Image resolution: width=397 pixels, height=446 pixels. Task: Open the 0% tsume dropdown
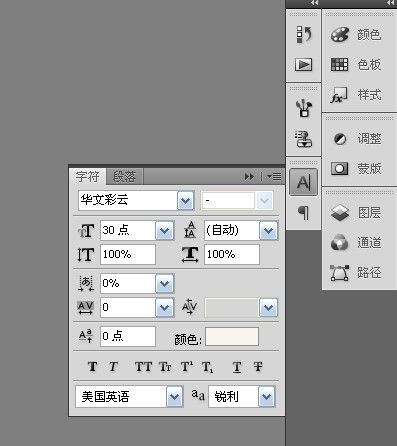165,284
